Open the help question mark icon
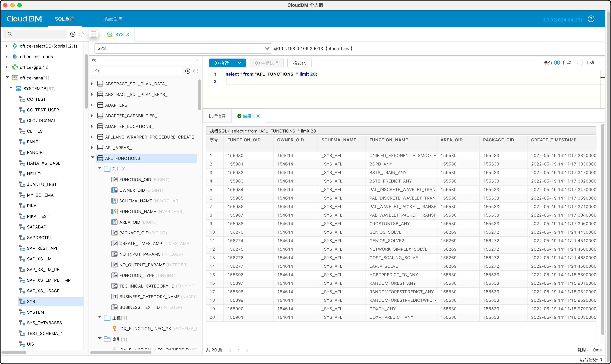 click(591, 19)
